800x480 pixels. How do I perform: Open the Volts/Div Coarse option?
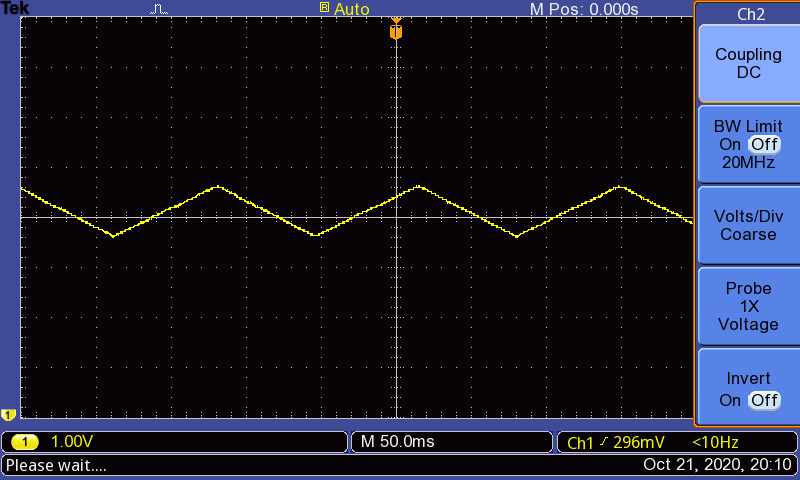point(748,225)
